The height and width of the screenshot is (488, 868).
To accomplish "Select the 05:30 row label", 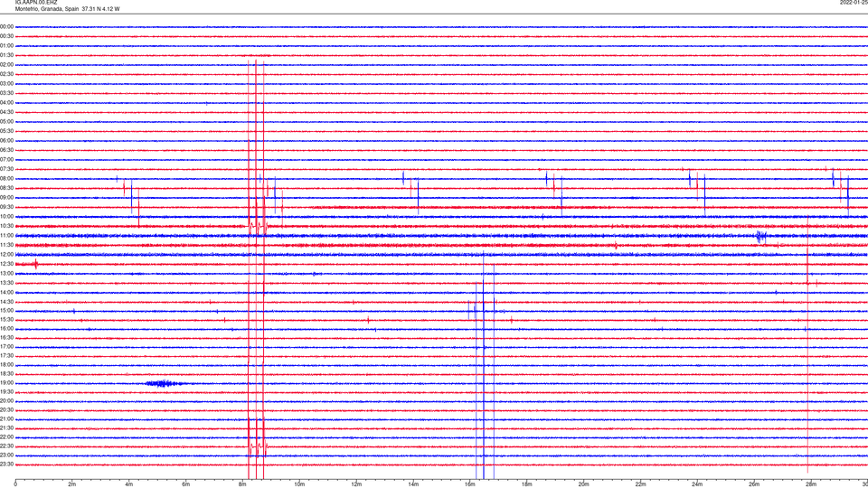I will click(x=6, y=131).
